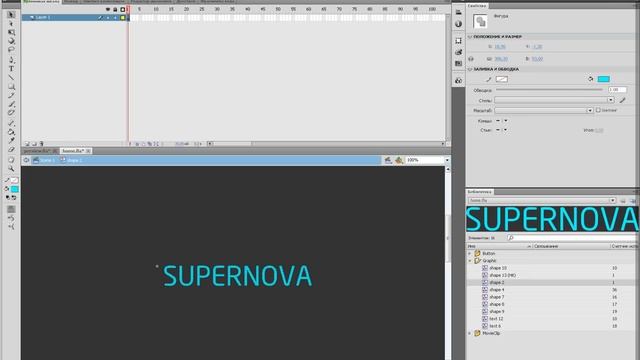640x360 pixels.
Task: Select the Bone tool
Action: (x=11, y=123)
